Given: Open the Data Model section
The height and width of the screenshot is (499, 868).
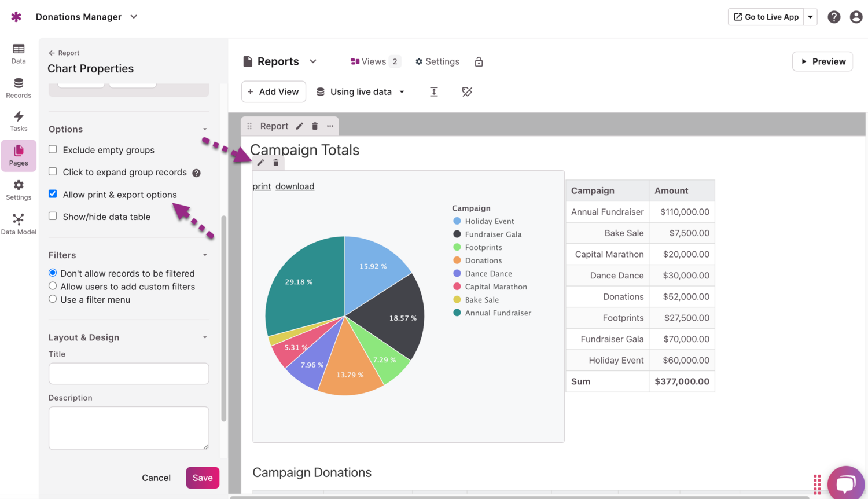Looking at the screenshot, I should (19, 224).
